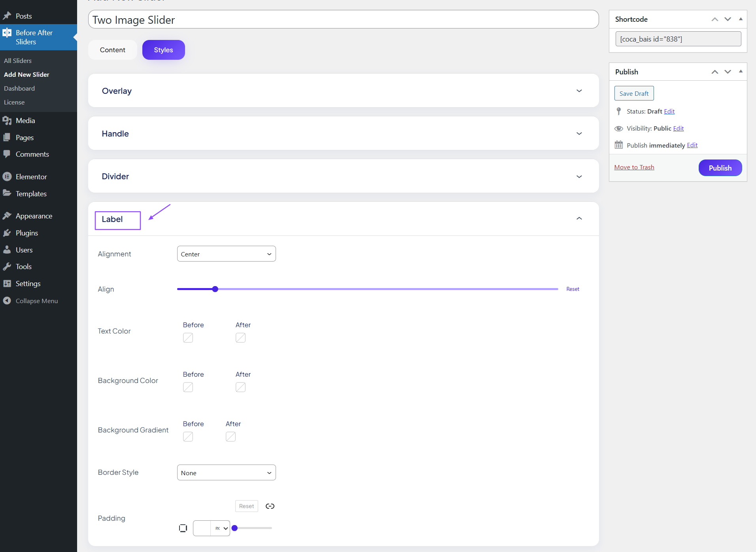Expand the Overlay section
The width and height of the screenshot is (756, 552).
point(579,91)
